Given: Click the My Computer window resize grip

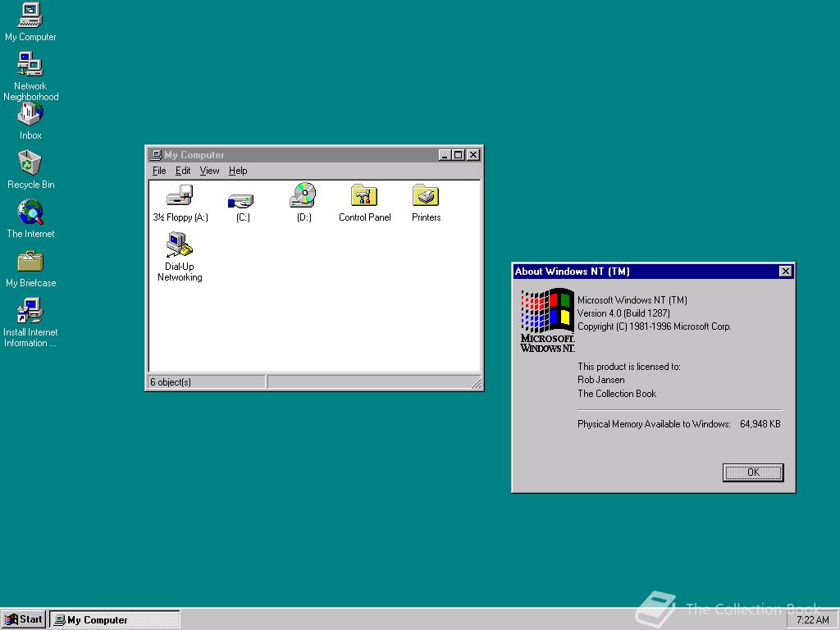Looking at the screenshot, I should pos(477,383).
